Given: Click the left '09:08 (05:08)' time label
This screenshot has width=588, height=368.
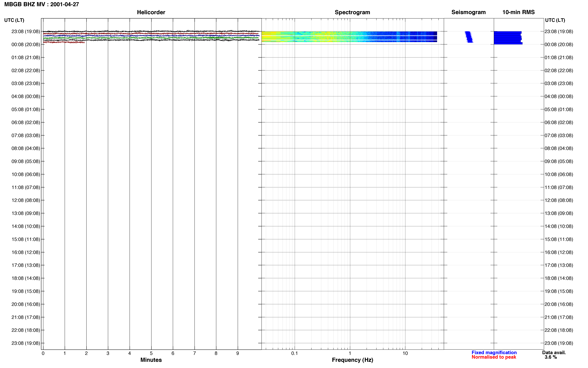Looking at the screenshot, I should coord(26,161).
